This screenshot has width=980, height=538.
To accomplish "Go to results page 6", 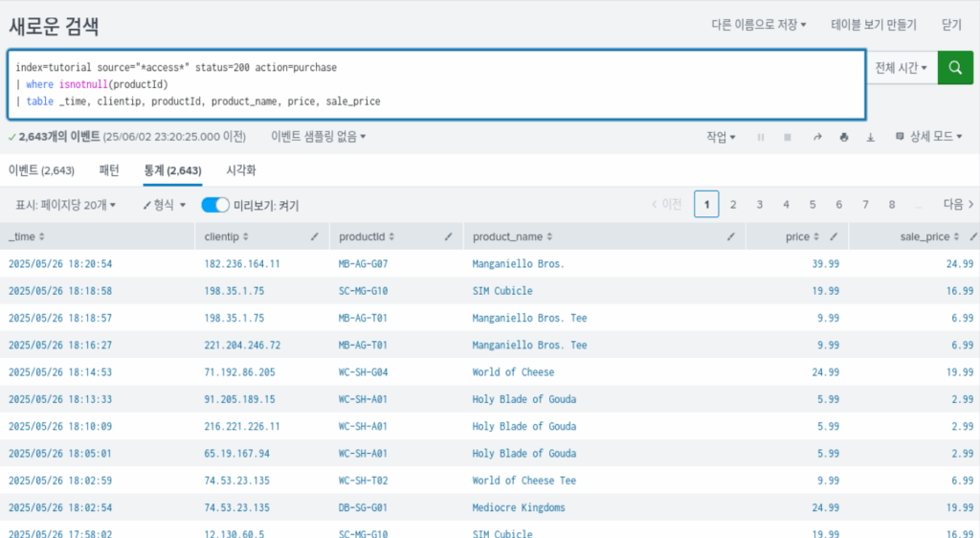I will [838, 204].
